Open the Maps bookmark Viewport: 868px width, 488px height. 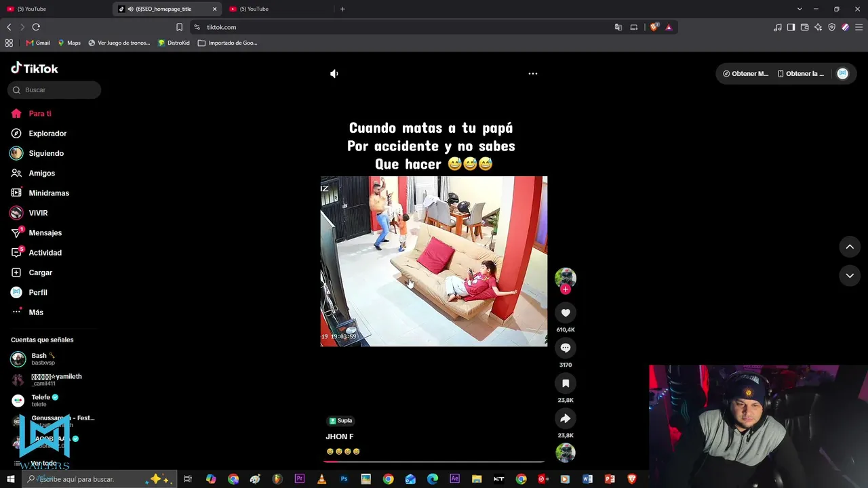[x=69, y=43]
